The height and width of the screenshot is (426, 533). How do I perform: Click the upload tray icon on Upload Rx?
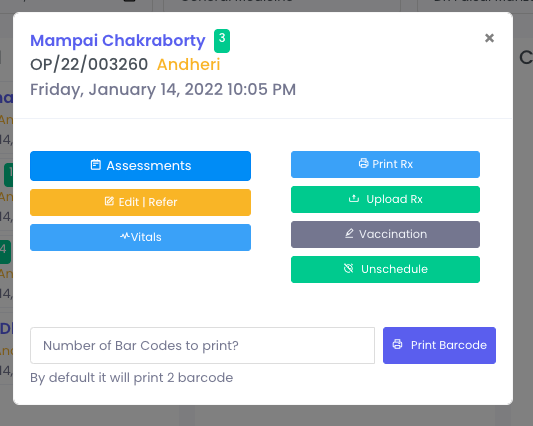tap(354, 199)
